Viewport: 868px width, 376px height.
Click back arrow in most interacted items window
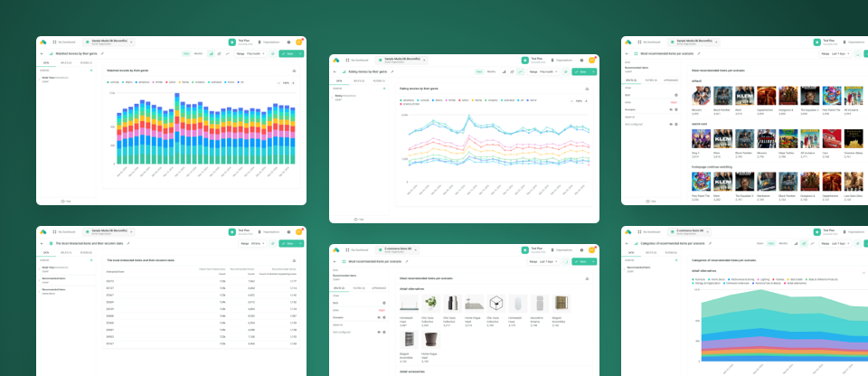42,243
